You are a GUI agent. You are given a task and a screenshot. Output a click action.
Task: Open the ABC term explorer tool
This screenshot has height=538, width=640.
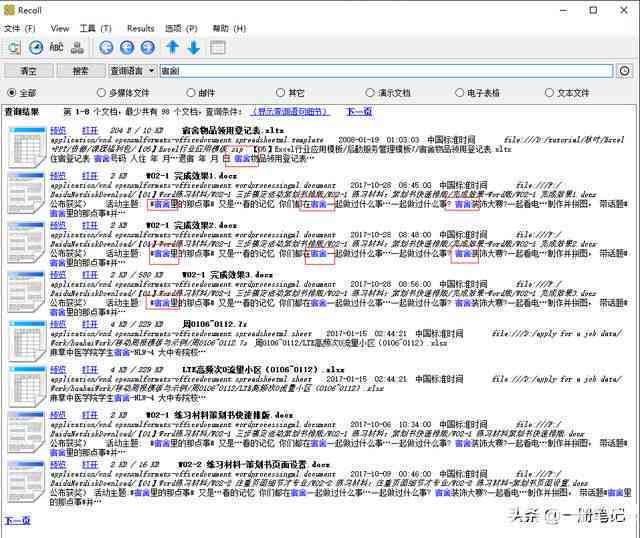point(56,48)
